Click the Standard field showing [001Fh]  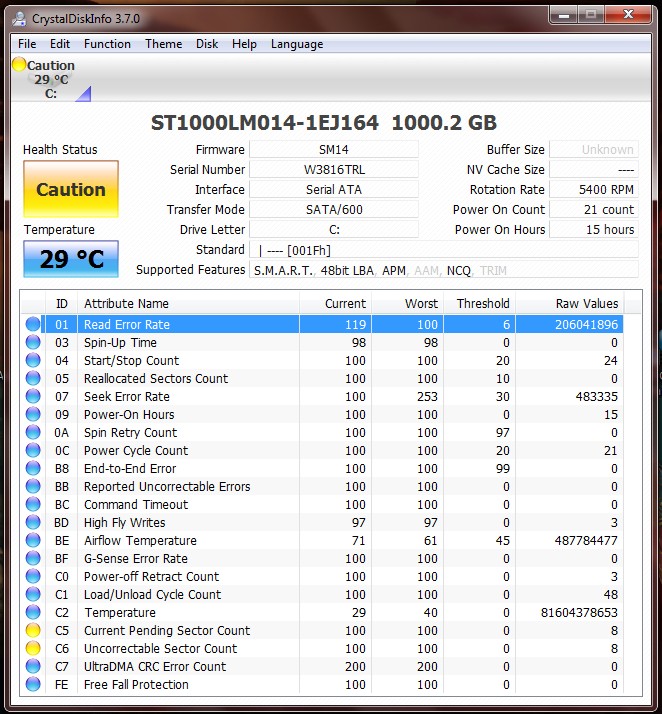[x=444, y=250]
